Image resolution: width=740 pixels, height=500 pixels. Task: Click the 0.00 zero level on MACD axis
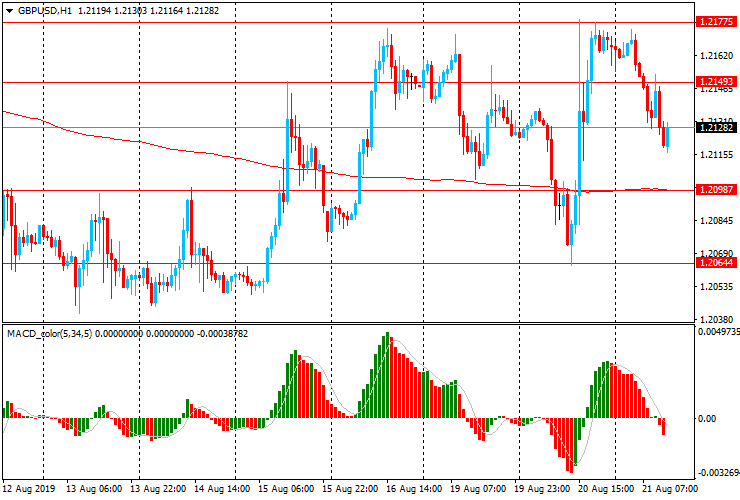pyautogui.click(x=706, y=418)
